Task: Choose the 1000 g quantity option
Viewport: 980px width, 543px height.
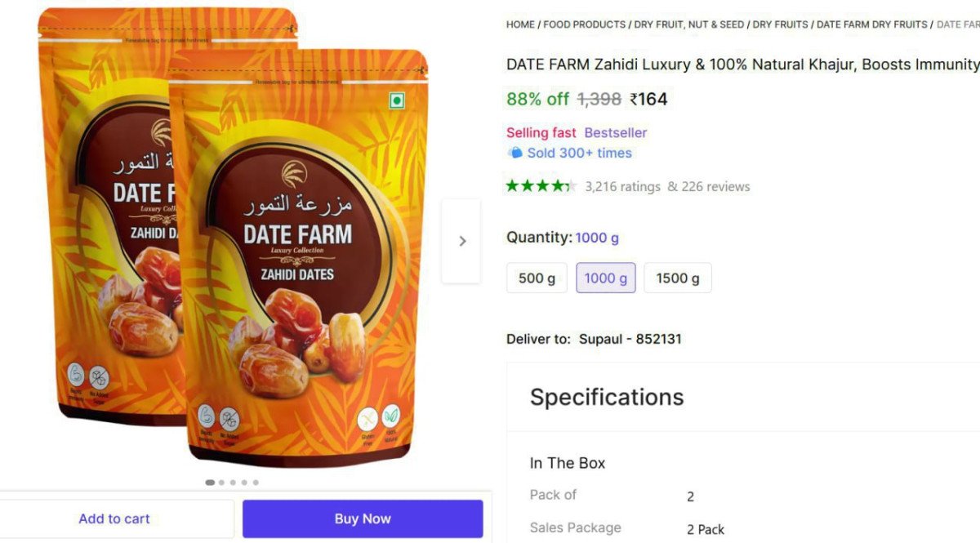Action: [x=605, y=278]
